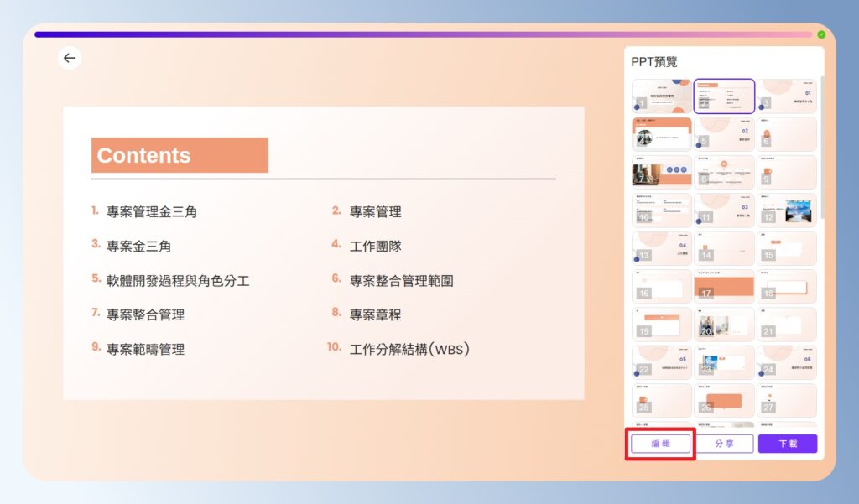859x504 pixels.
Task: Click the 編輯 (Edit) button
Action: (x=660, y=444)
